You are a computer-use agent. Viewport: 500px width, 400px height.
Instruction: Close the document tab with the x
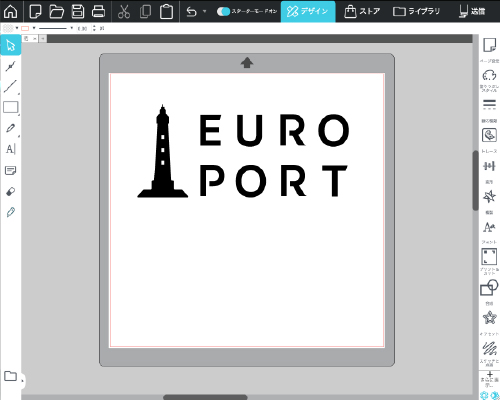(35, 39)
